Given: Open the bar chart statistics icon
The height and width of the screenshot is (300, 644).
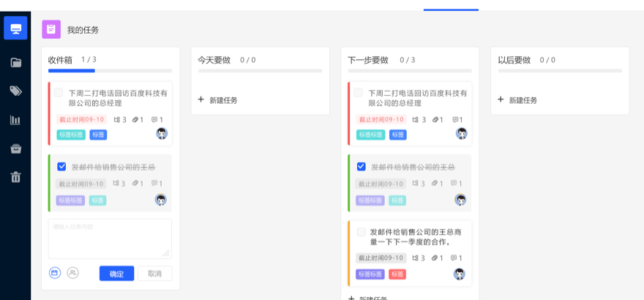Looking at the screenshot, I should click(x=15, y=120).
